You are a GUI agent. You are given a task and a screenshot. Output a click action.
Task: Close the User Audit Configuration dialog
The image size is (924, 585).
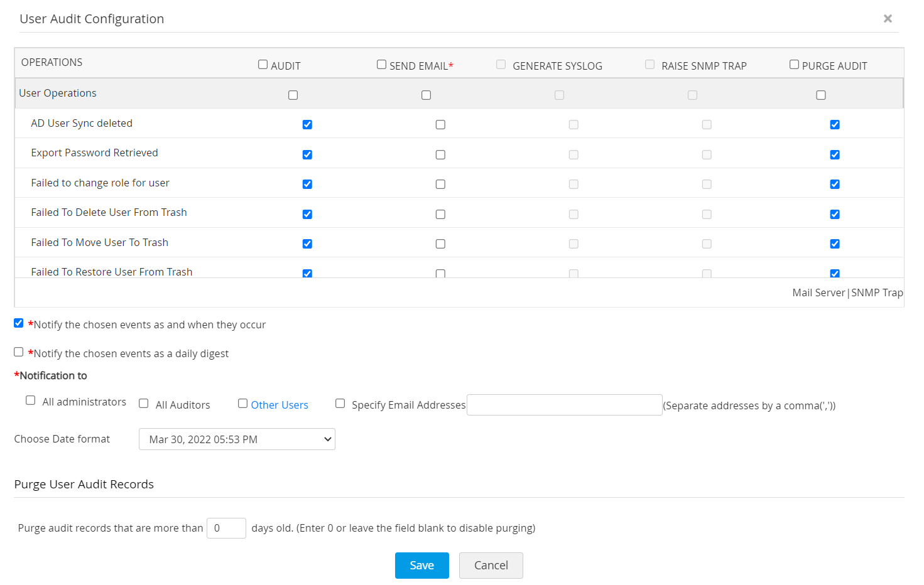point(888,19)
